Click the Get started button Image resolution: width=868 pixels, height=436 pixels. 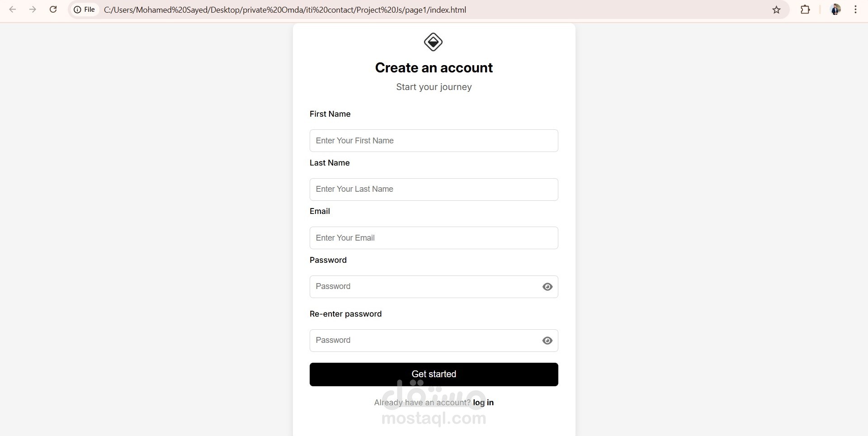(x=434, y=374)
